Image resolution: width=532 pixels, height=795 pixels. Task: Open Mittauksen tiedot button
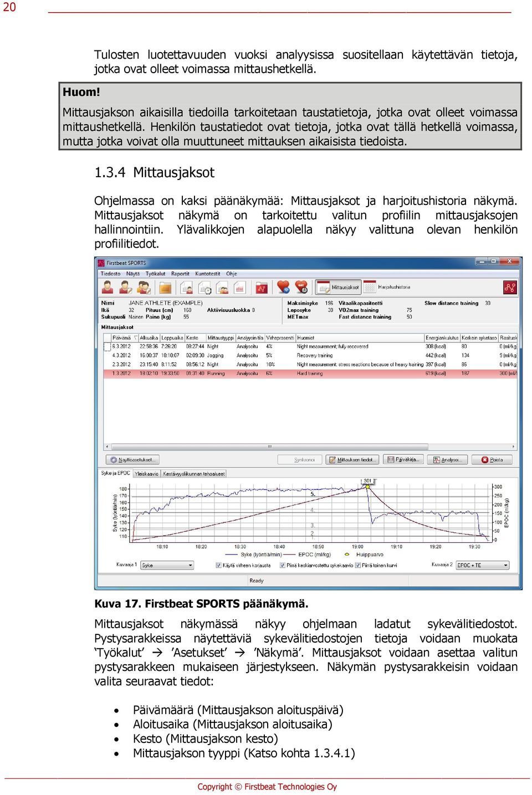pyautogui.click(x=352, y=460)
